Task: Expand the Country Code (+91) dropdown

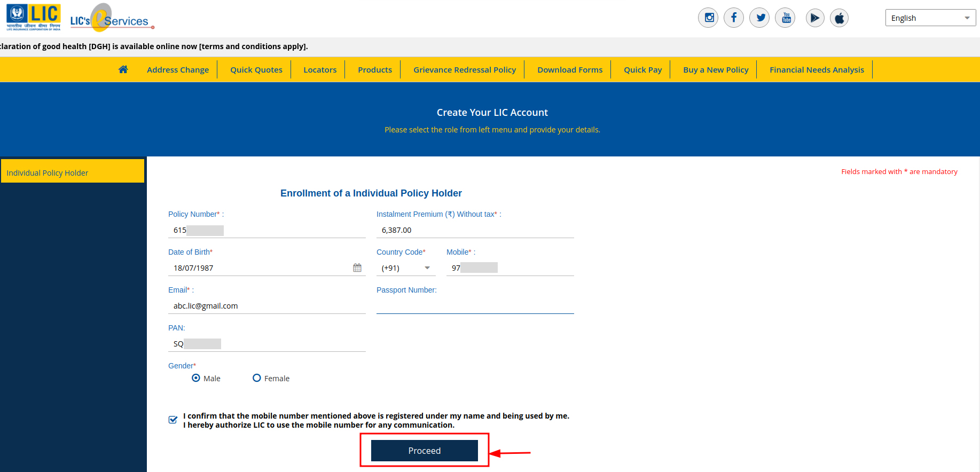Action: click(406, 268)
